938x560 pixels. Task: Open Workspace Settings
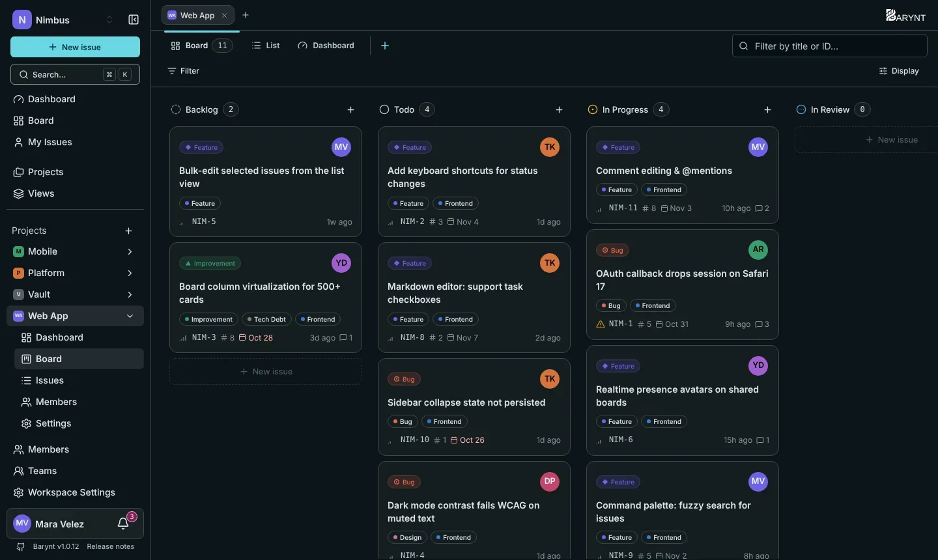tap(75, 492)
